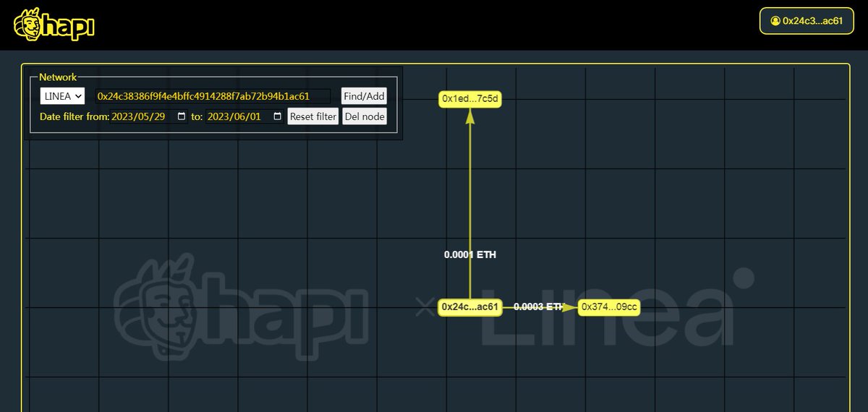This screenshot has height=412, width=868.
Task: Click the 0.0001 ETH edge label
Action: pos(470,255)
